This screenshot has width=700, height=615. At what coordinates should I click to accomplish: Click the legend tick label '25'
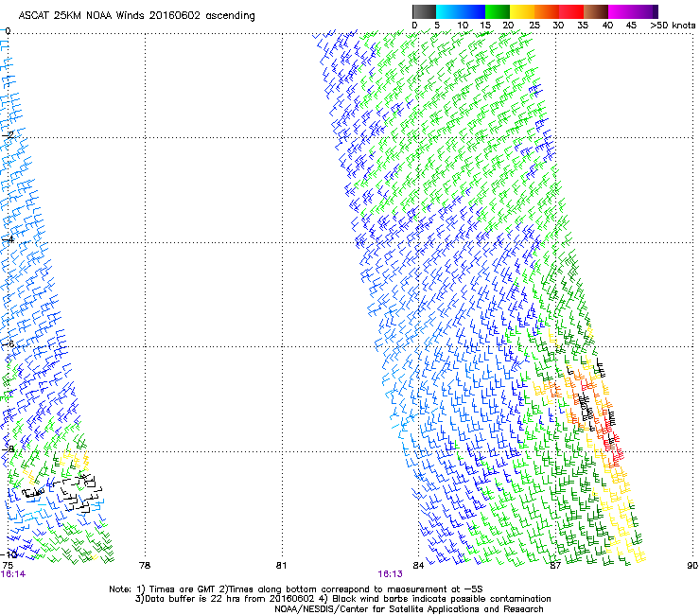coord(534,26)
